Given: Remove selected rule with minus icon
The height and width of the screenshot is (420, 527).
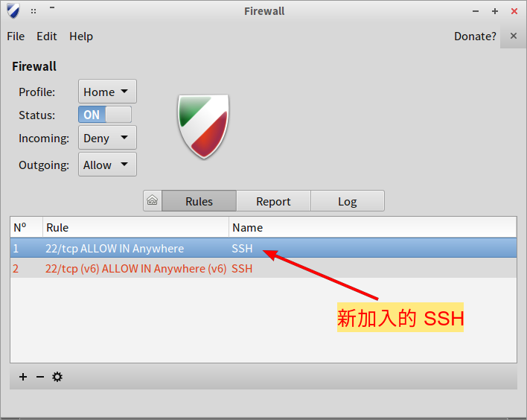Looking at the screenshot, I should point(40,377).
